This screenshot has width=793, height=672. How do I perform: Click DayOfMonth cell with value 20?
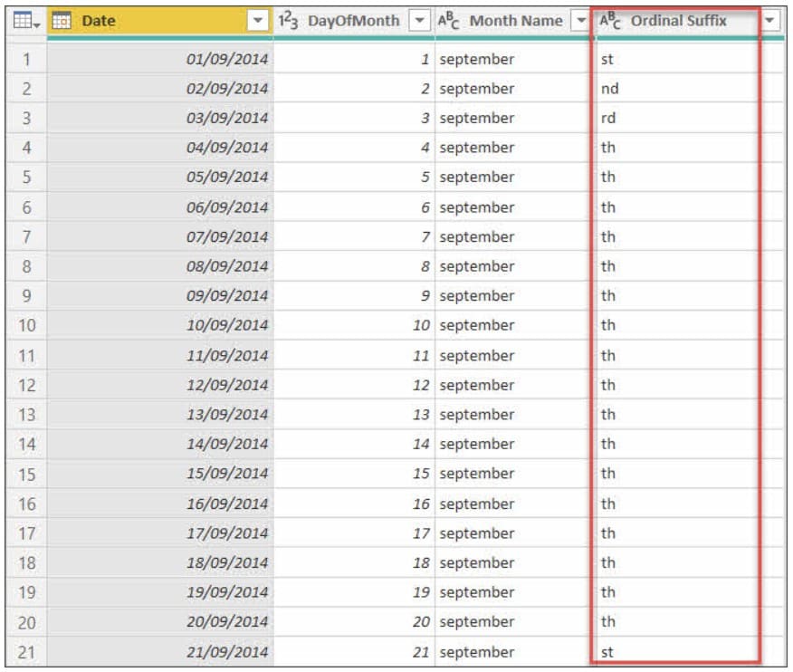354,622
